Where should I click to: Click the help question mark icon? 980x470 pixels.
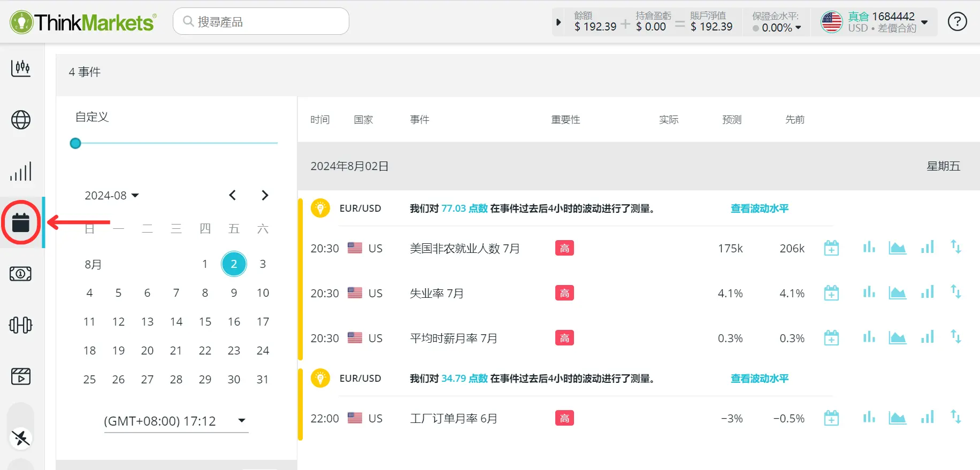click(957, 22)
